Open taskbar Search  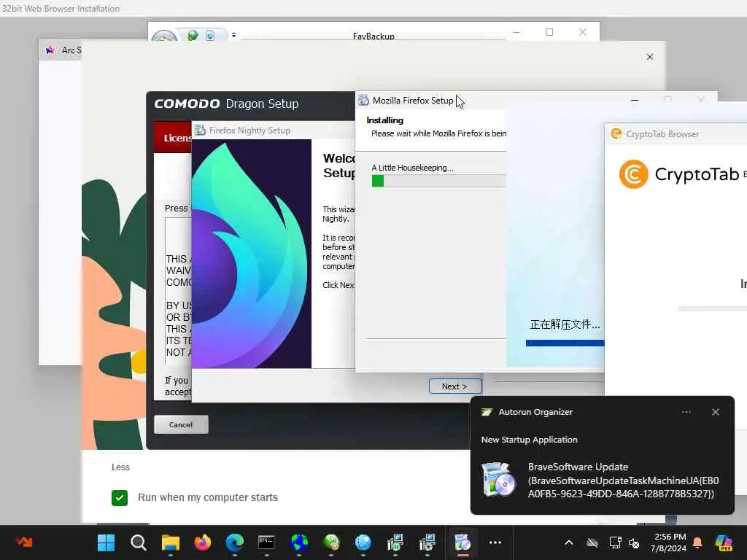tap(138, 542)
